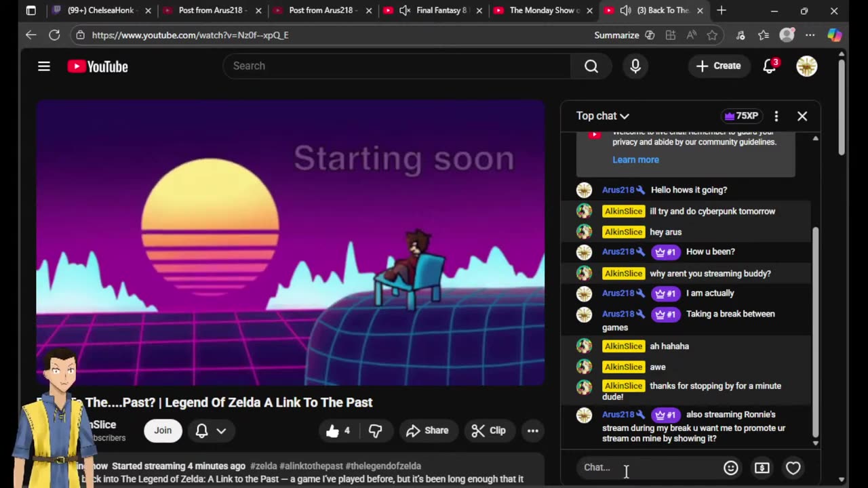Click the page vertical scrollbar
The height and width of the screenshot is (488, 868).
pos(842,107)
